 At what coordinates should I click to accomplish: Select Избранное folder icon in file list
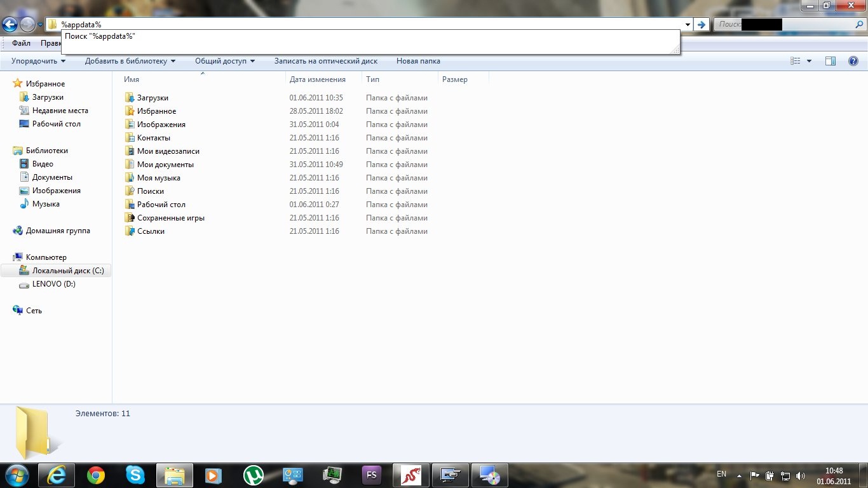(130, 111)
